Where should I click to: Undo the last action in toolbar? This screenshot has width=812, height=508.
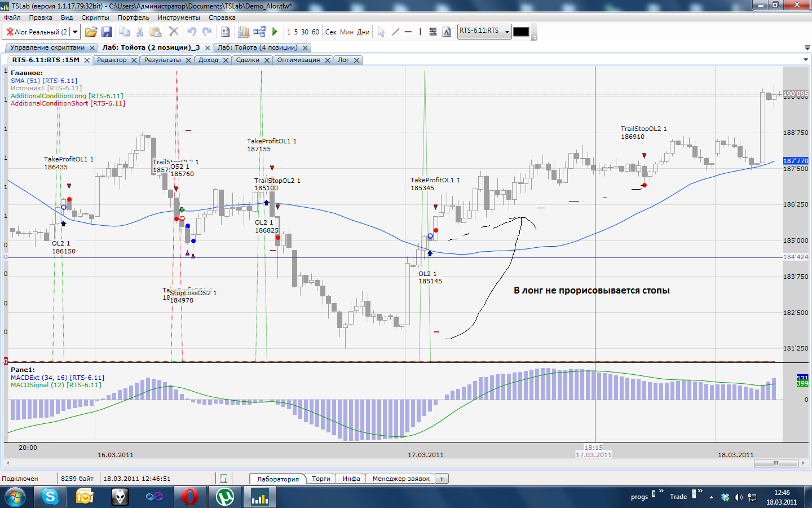pos(192,32)
